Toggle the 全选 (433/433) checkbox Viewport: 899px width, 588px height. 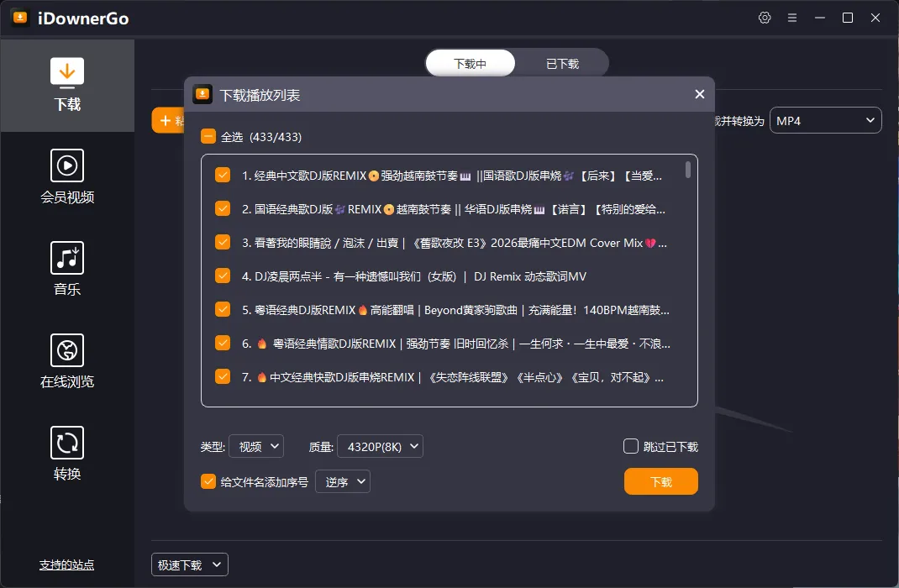[208, 136]
